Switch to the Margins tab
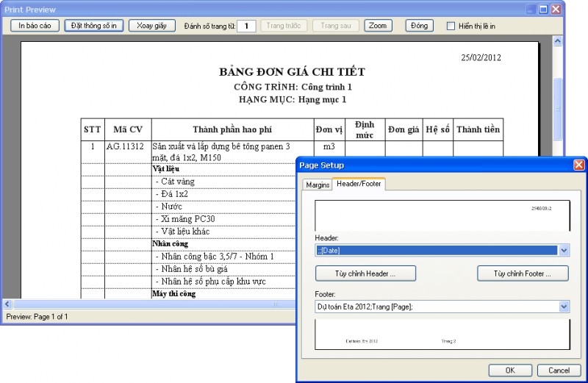588x383 pixels. (317, 185)
